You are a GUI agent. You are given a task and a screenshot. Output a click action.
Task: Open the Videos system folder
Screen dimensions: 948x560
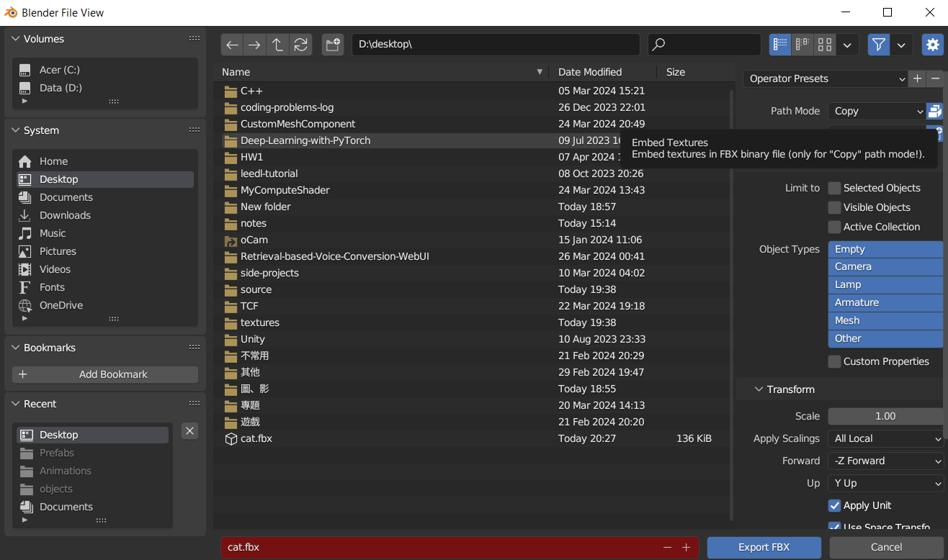click(104, 269)
